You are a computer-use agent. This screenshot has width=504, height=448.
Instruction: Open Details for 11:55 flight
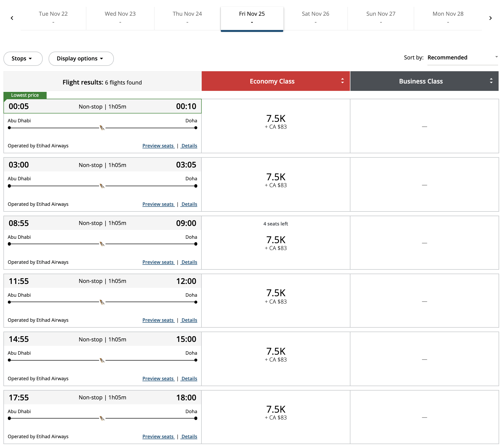pos(189,320)
